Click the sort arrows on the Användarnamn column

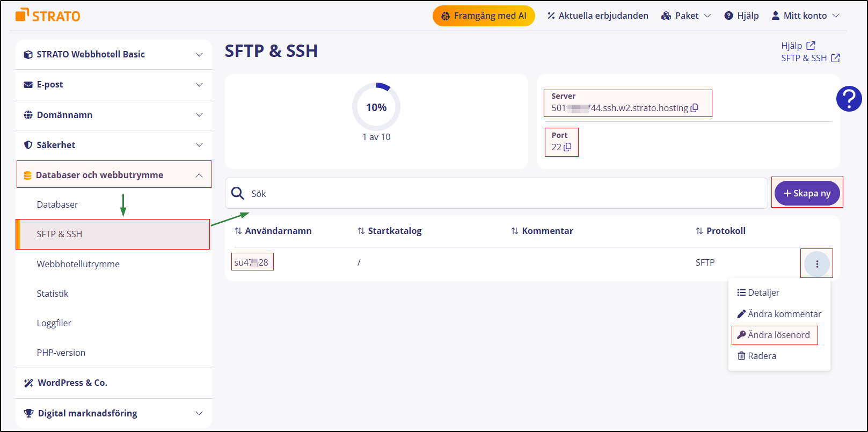237,231
